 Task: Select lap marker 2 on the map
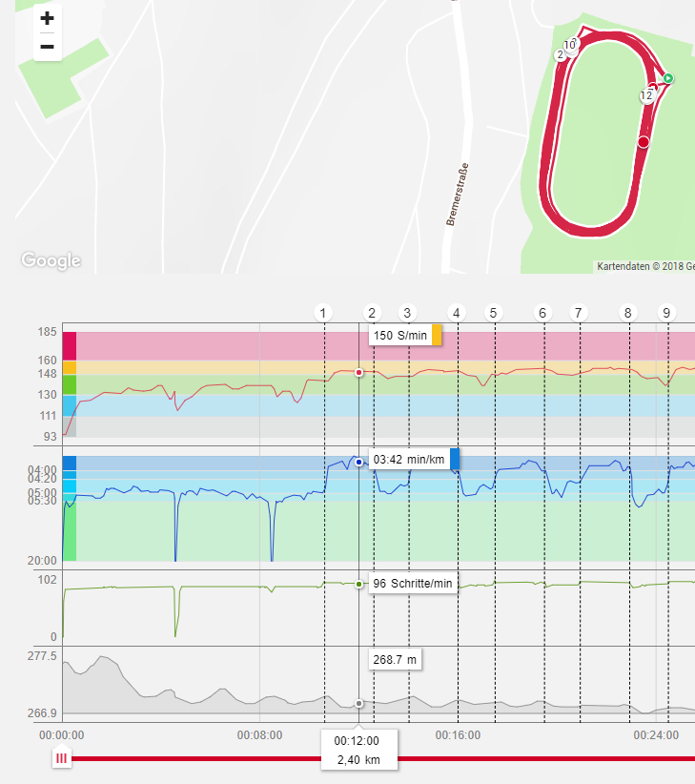coord(561,55)
